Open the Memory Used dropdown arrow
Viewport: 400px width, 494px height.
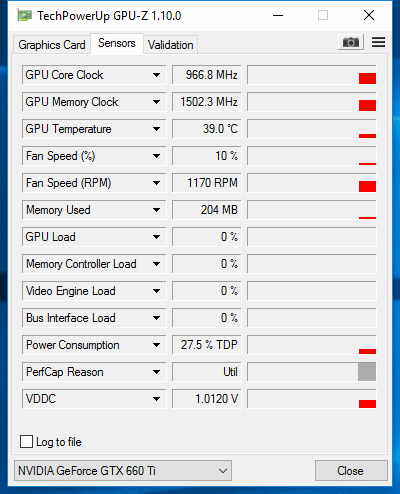[x=156, y=210]
